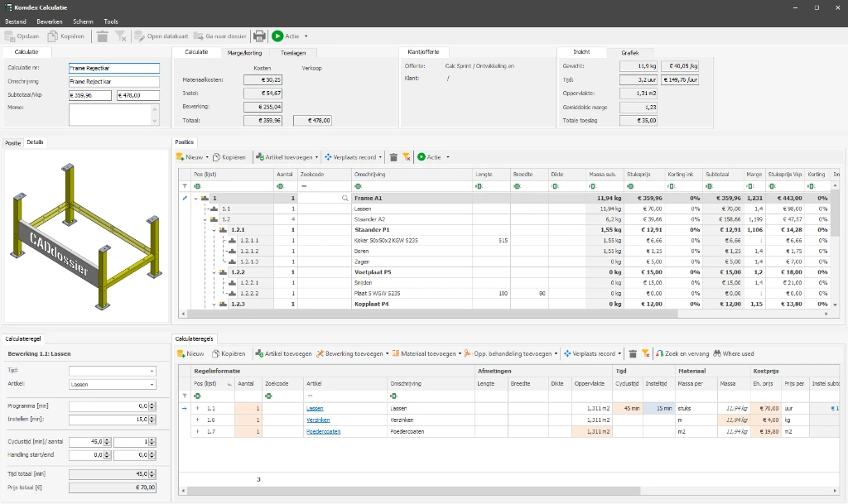This screenshot has height=504, width=848.
Task: Click the Where used binoculars icon
Action: [718, 353]
